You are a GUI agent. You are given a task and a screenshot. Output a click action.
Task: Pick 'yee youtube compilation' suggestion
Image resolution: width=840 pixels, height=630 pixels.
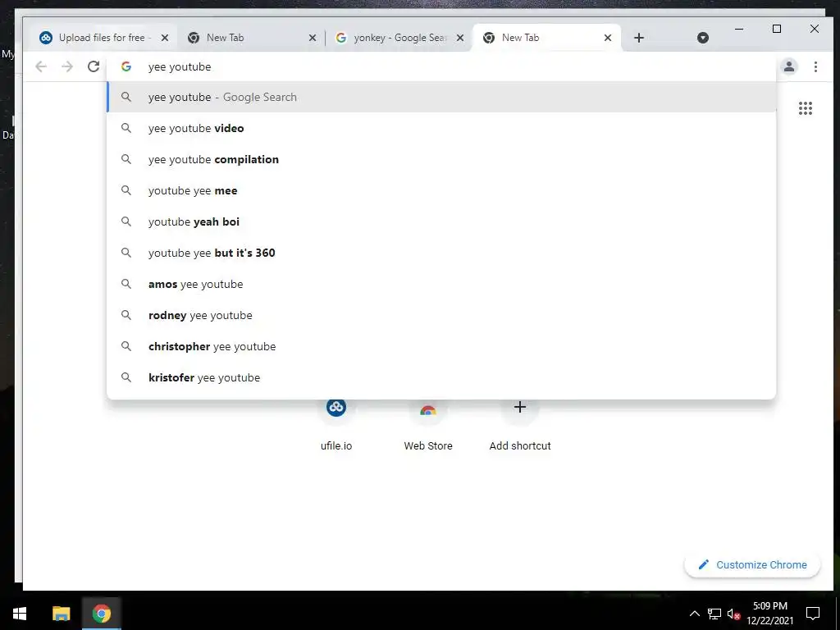pos(441,159)
